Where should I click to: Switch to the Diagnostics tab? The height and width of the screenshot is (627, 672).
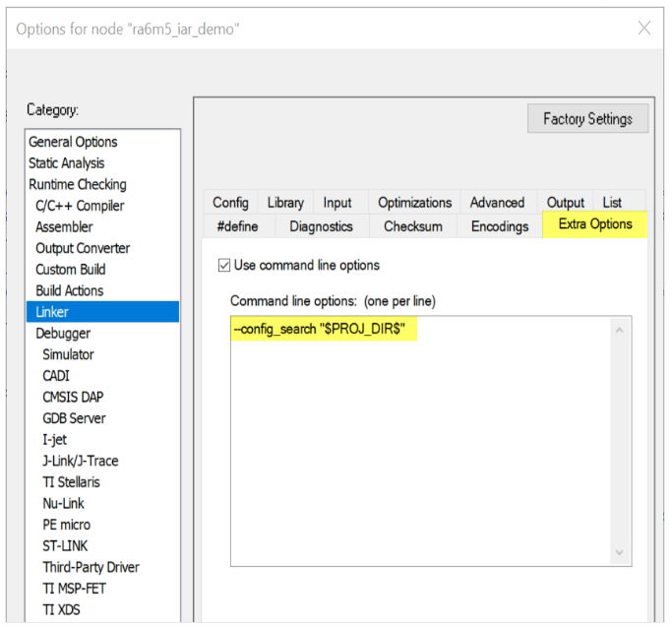tap(321, 226)
